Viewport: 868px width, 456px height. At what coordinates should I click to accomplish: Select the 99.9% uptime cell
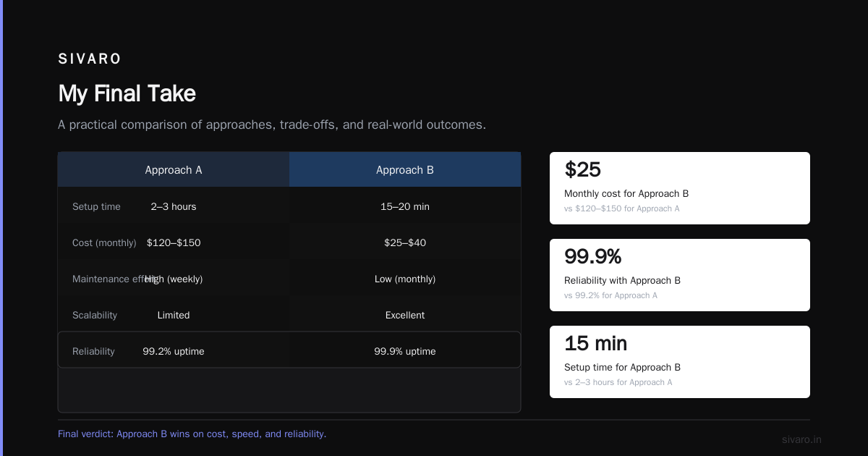click(405, 351)
